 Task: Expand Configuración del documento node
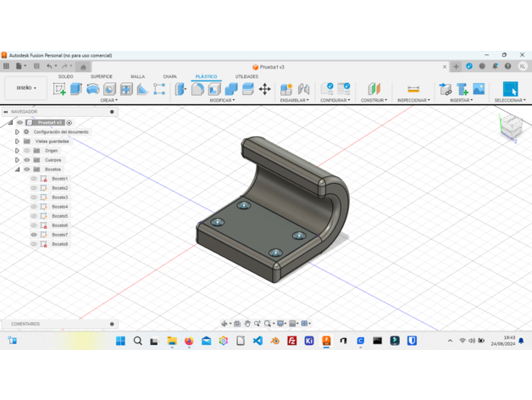tap(17, 132)
